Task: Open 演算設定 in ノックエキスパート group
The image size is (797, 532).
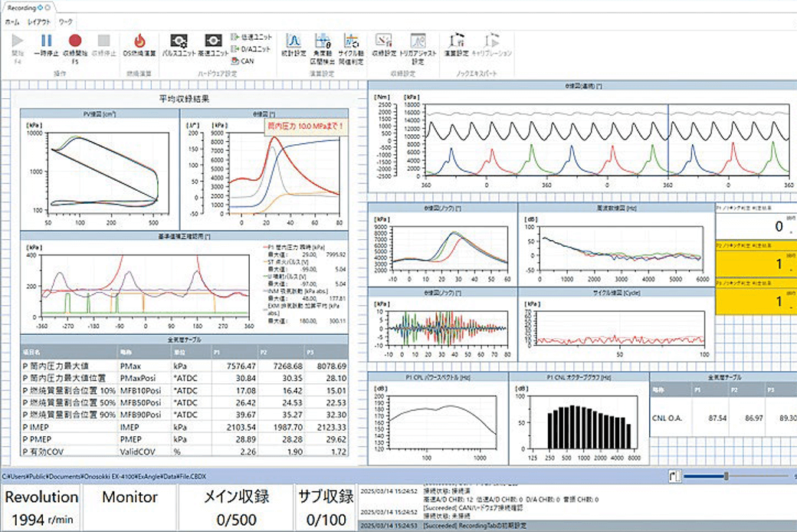Action: click(x=457, y=45)
